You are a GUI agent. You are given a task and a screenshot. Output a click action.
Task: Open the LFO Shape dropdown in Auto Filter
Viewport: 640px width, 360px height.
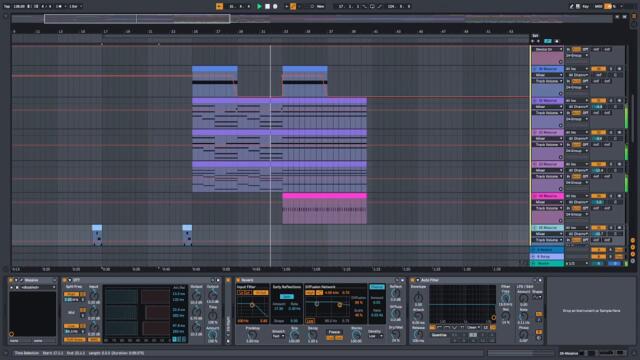538,297
